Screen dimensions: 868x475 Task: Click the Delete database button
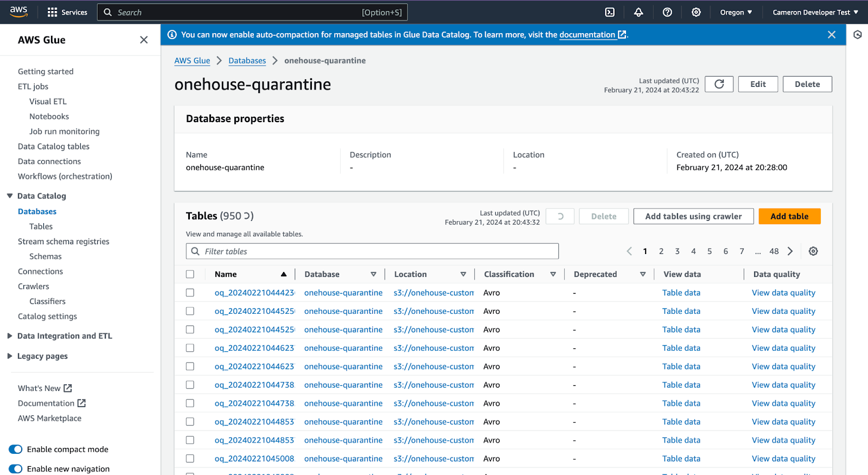click(807, 84)
